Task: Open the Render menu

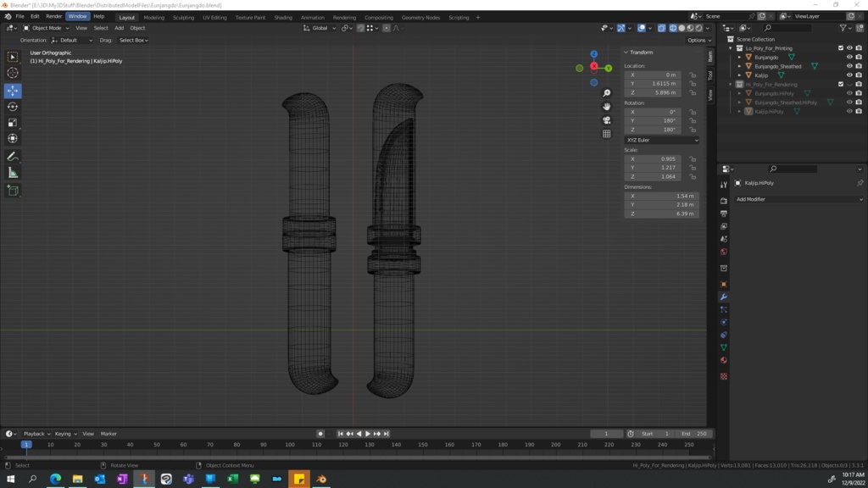Action: [x=53, y=16]
